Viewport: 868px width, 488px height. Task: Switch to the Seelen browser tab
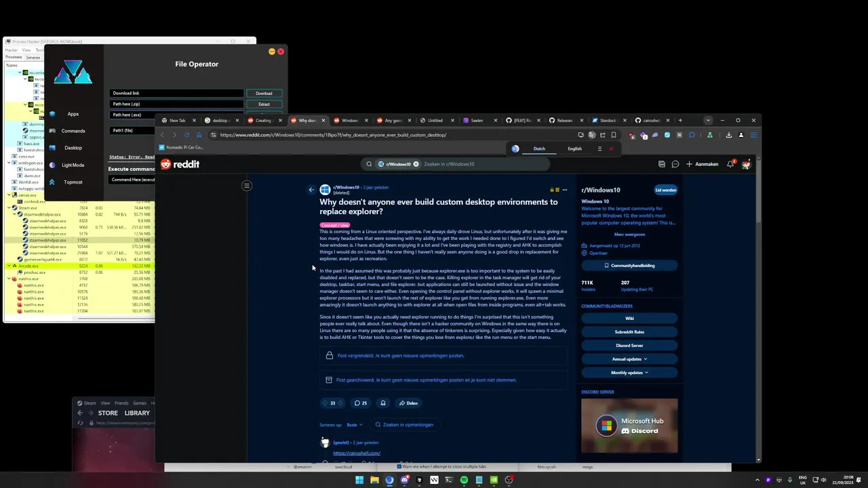pos(477,121)
